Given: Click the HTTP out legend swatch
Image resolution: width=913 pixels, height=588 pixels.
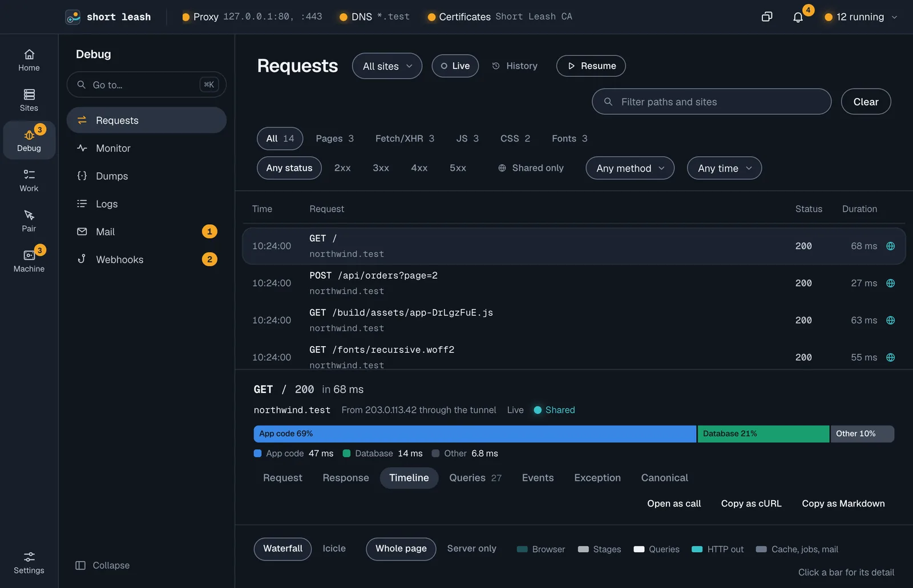Looking at the screenshot, I should point(697,549).
